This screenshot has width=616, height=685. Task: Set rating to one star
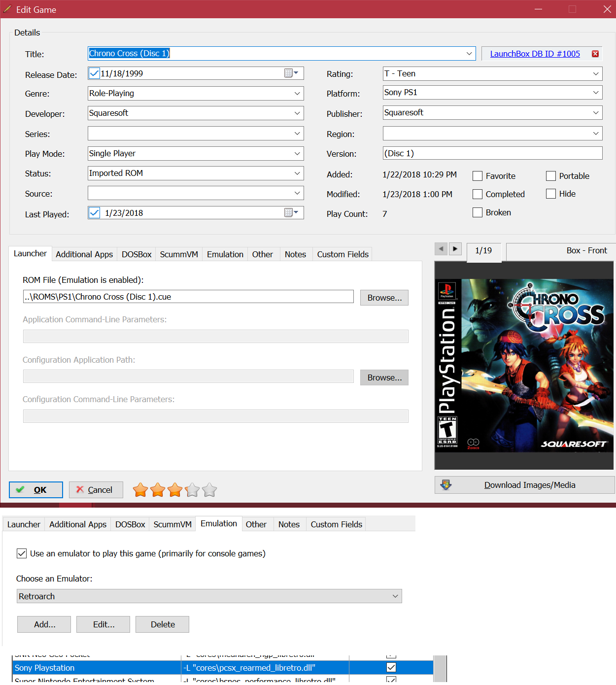point(140,490)
